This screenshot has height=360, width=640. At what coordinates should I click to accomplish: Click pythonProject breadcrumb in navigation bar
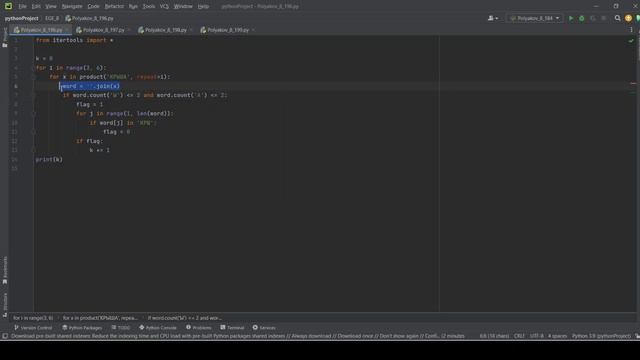pyautogui.click(x=22, y=18)
